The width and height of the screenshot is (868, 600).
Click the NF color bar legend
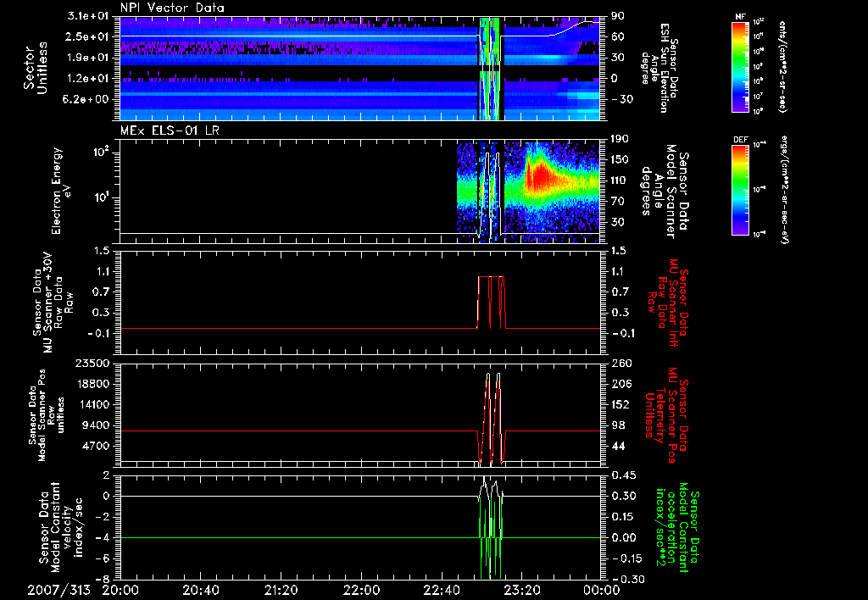[x=741, y=66]
